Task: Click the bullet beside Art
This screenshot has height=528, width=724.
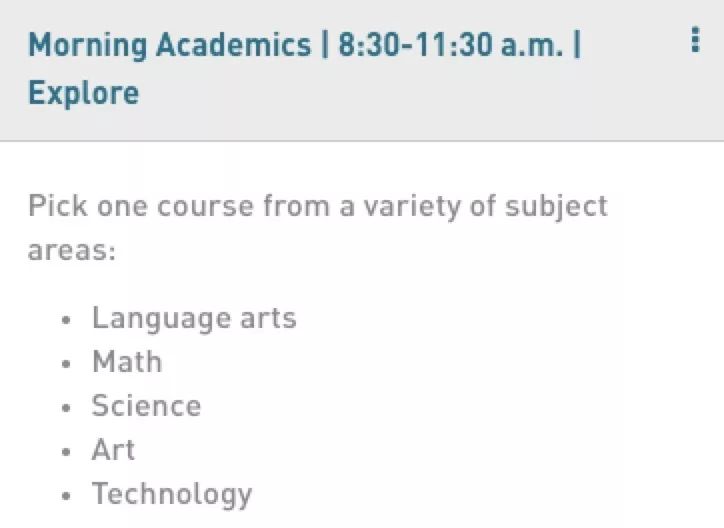Action: tap(67, 452)
